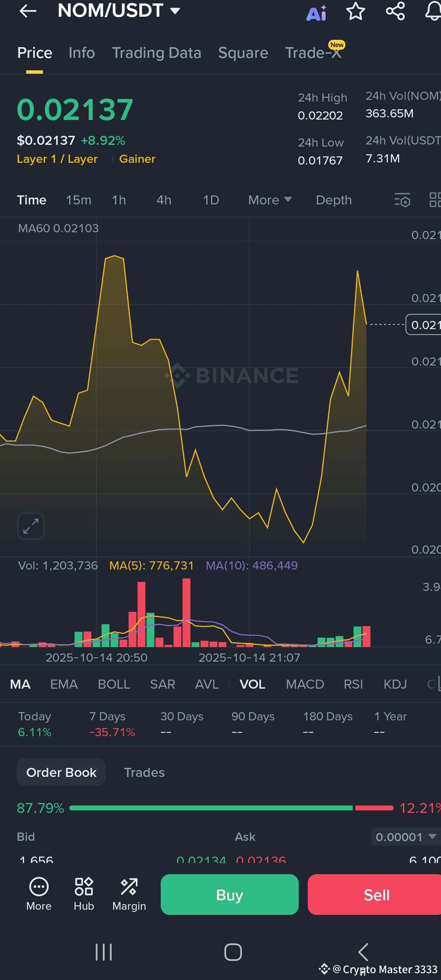The width and height of the screenshot is (441, 980).
Task: Tap Android recent apps button
Action: click(x=104, y=952)
